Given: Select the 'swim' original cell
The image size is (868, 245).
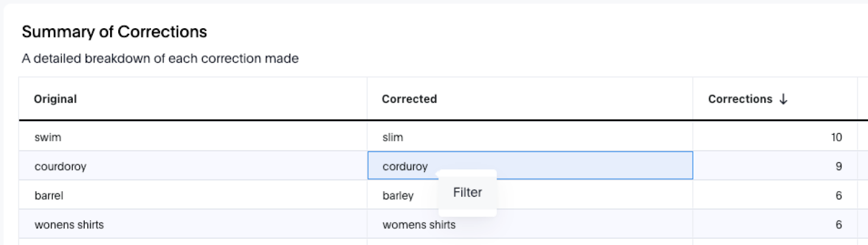Looking at the screenshot, I should click(x=48, y=137).
